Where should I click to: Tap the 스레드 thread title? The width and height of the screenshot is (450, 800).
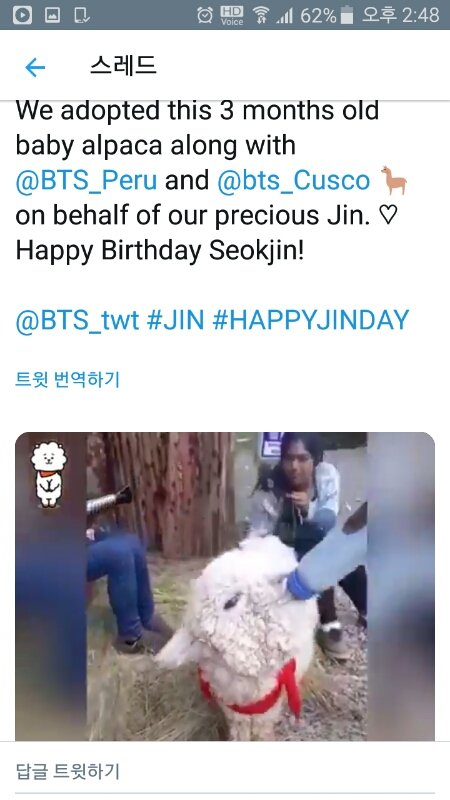123,66
